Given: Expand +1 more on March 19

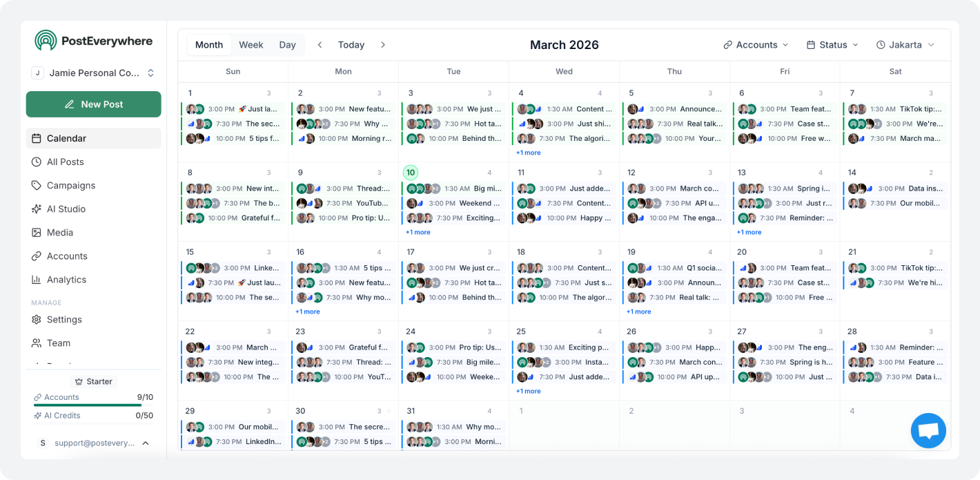Looking at the screenshot, I should [639, 311].
